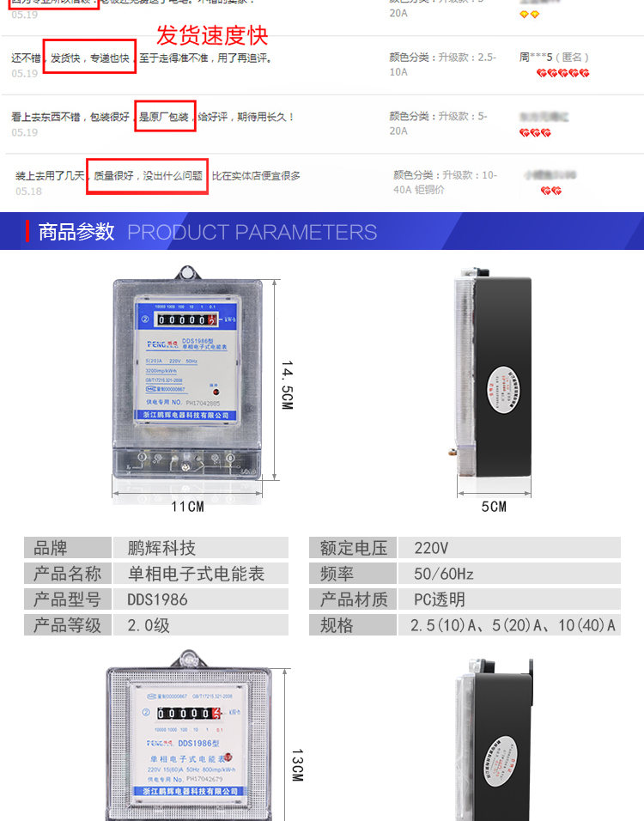Click the highlighted '质量很好，没出什么问题' phrase
644x821 pixels.
click(147, 176)
